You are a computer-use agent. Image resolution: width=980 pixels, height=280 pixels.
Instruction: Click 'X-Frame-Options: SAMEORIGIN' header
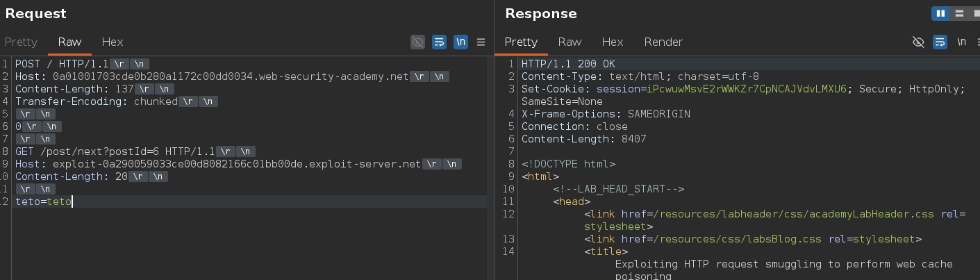[606, 113]
